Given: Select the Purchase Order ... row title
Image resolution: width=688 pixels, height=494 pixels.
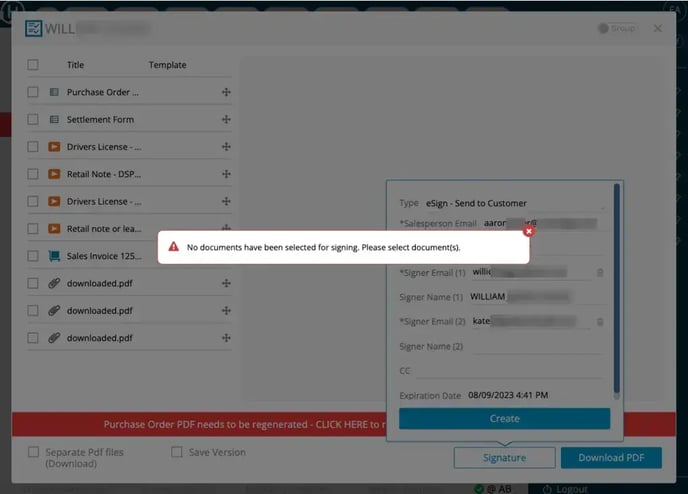Looking at the screenshot, I should pos(103,92).
